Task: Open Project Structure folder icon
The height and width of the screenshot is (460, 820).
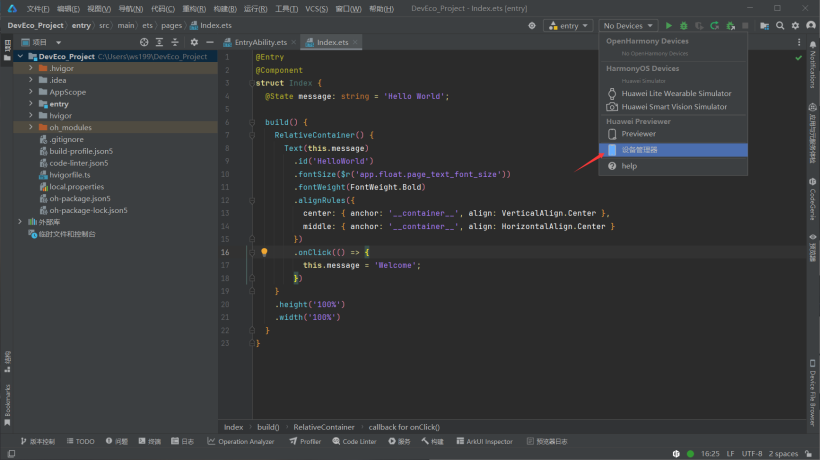Action: [765, 26]
